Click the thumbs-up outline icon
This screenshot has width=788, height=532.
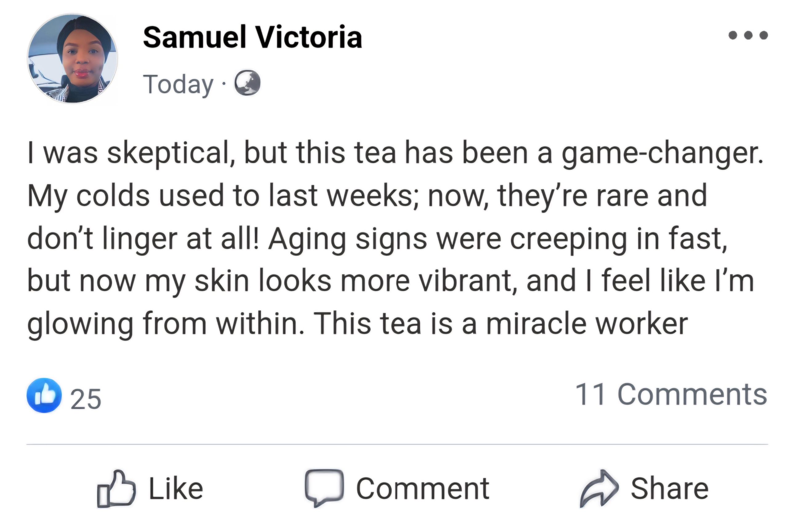click(116, 488)
